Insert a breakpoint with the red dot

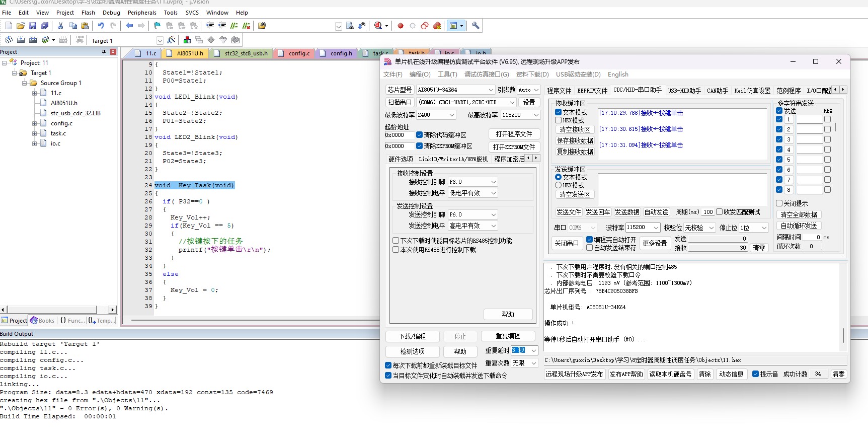point(401,26)
